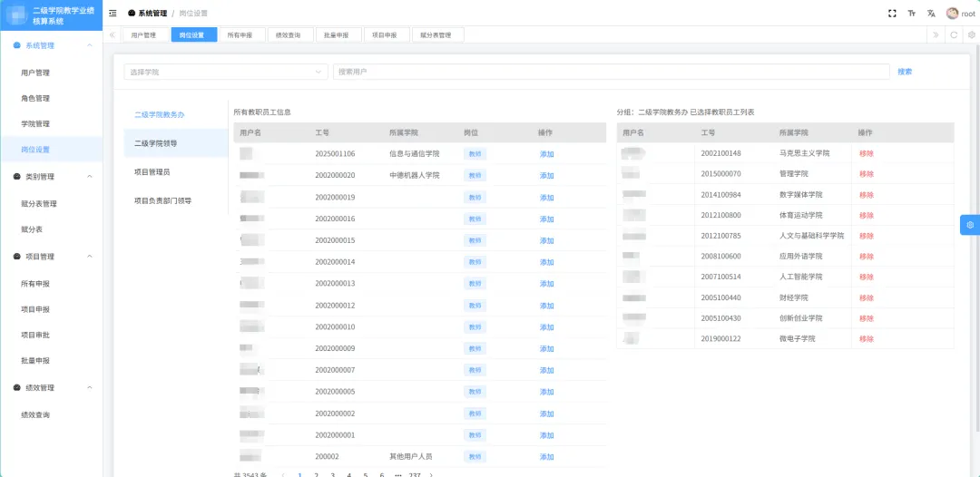Select the 项目管理员 group

pos(176,171)
